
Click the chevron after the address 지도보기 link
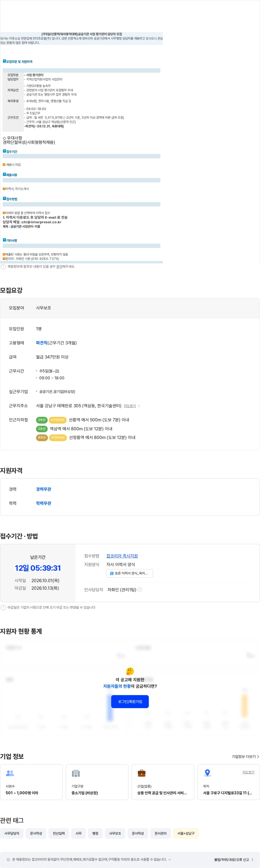click(x=139, y=406)
